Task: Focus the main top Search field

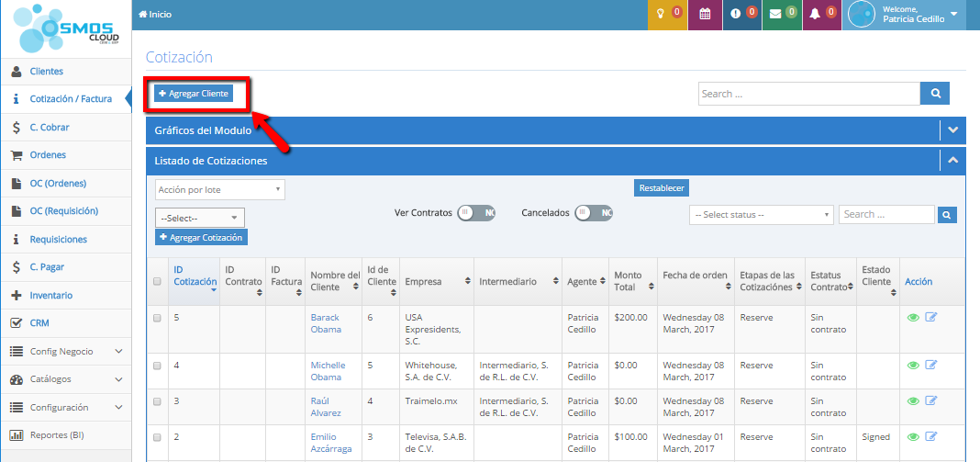Action: 809,94
